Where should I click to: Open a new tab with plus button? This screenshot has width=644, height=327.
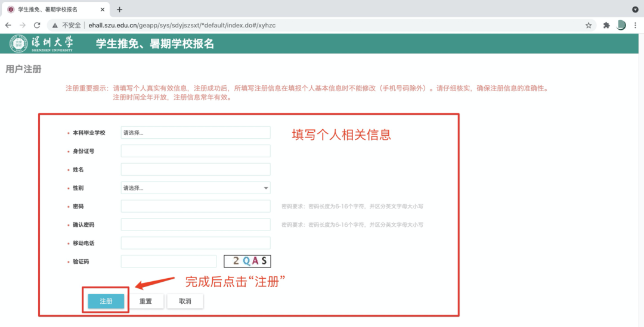point(119,10)
